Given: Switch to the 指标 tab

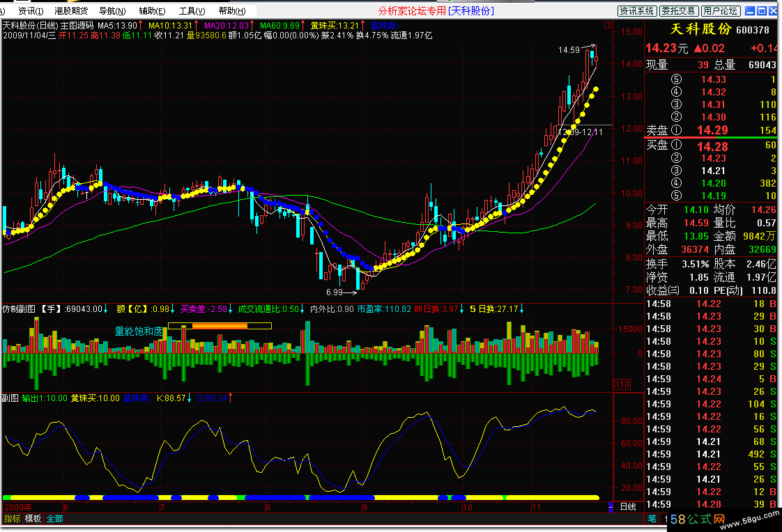Looking at the screenshot, I should coord(12,519).
